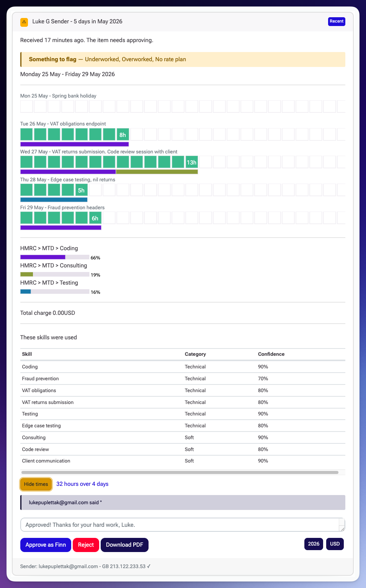Reject this timesheet
The width and height of the screenshot is (366, 588).
click(86, 545)
